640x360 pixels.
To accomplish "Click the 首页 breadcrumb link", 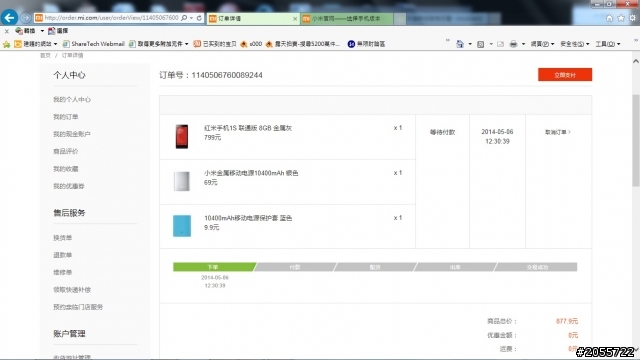I will [45, 56].
